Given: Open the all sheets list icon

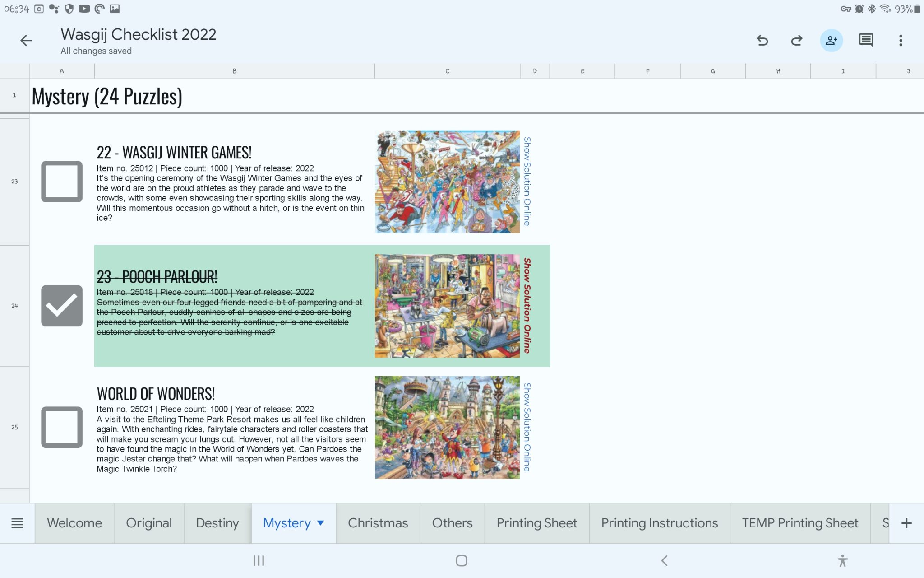Looking at the screenshot, I should pos(17,523).
